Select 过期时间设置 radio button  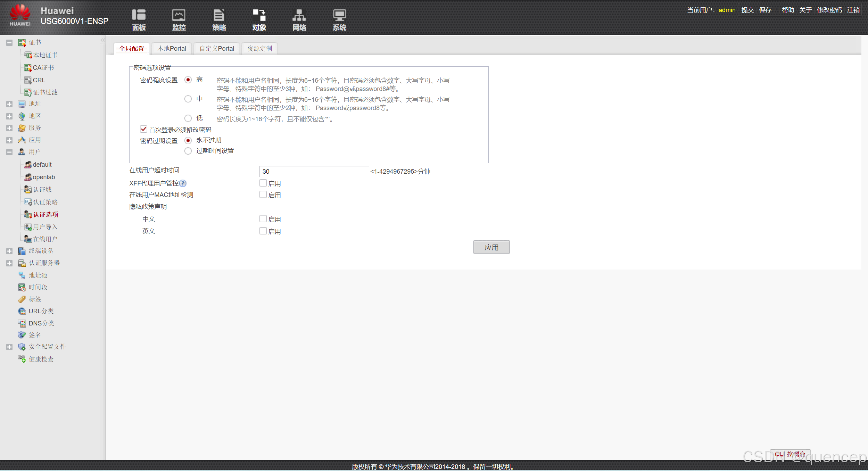(x=188, y=151)
